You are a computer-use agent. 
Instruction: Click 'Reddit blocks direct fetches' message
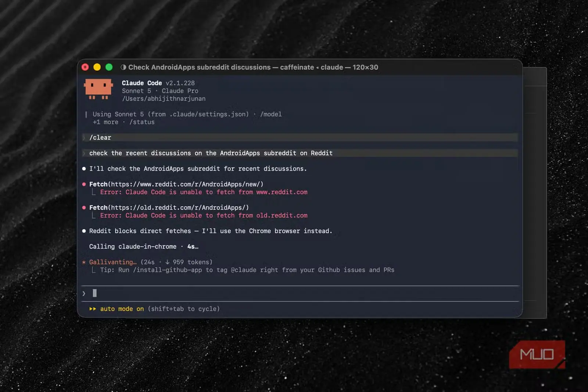[x=211, y=231]
